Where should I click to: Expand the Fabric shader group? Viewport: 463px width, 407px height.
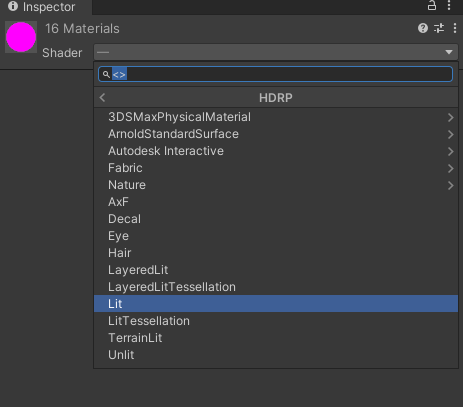click(276, 168)
